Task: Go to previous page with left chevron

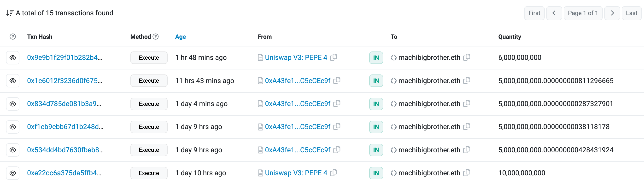Action: pyautogui.click(x=554, y=13)
